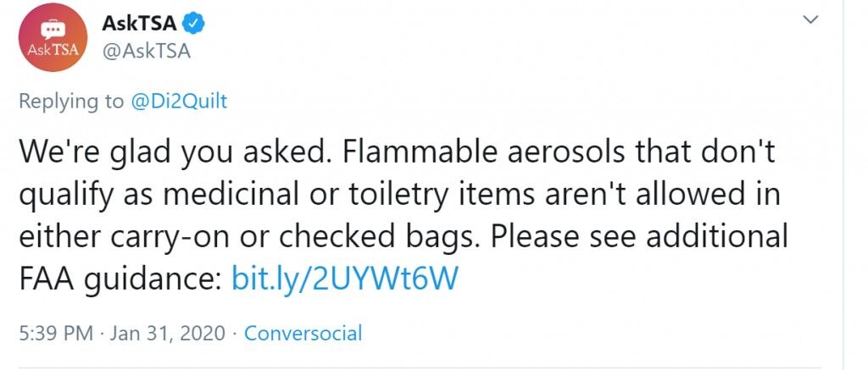
Task: Open the AskTSA round profile avatar
Action: 53,37
